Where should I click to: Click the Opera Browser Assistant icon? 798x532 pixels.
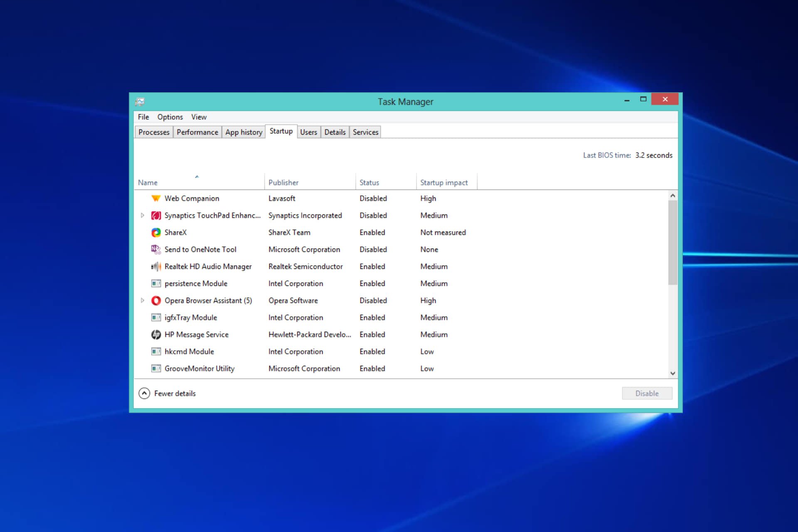tap(155, 300)
